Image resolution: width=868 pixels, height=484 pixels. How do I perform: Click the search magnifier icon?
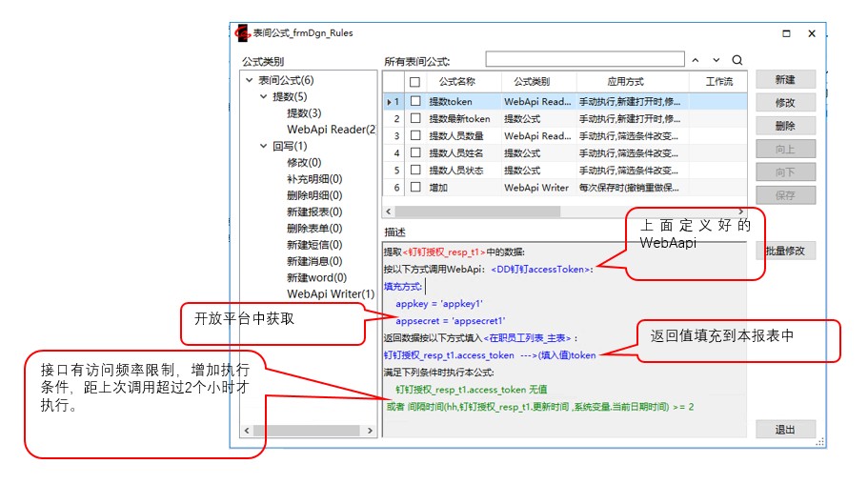click(x=737, y=60)
